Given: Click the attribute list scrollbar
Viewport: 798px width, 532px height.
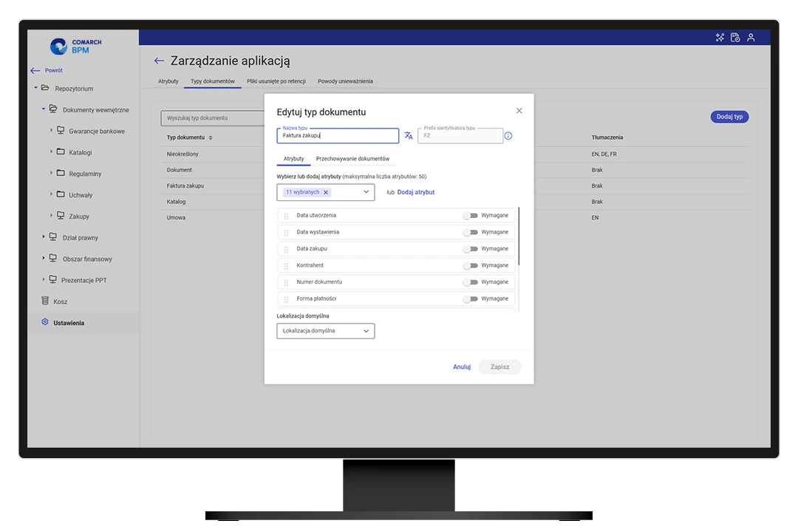Looking at the screenshot, I should 519,236.
